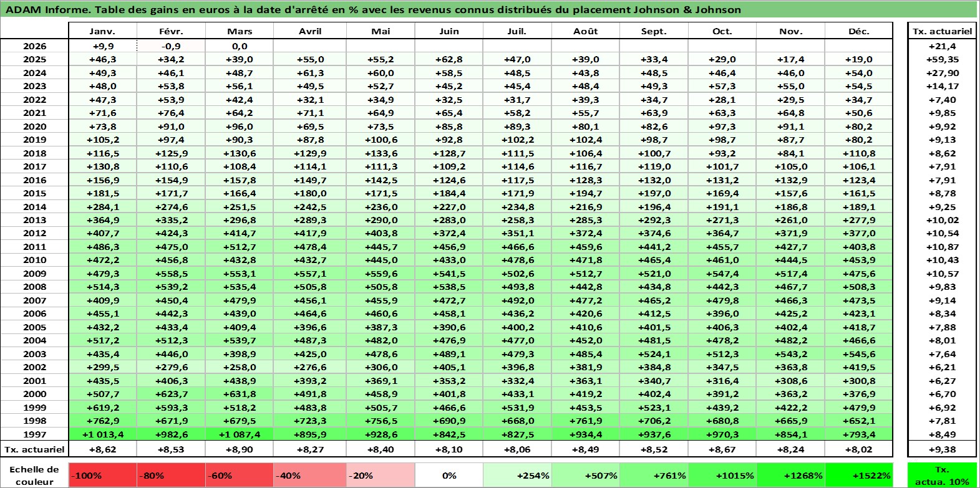Click the +8,90 actuarial rate under Mars
Viewport: 980px width, 488px height.
coord(240,449)
